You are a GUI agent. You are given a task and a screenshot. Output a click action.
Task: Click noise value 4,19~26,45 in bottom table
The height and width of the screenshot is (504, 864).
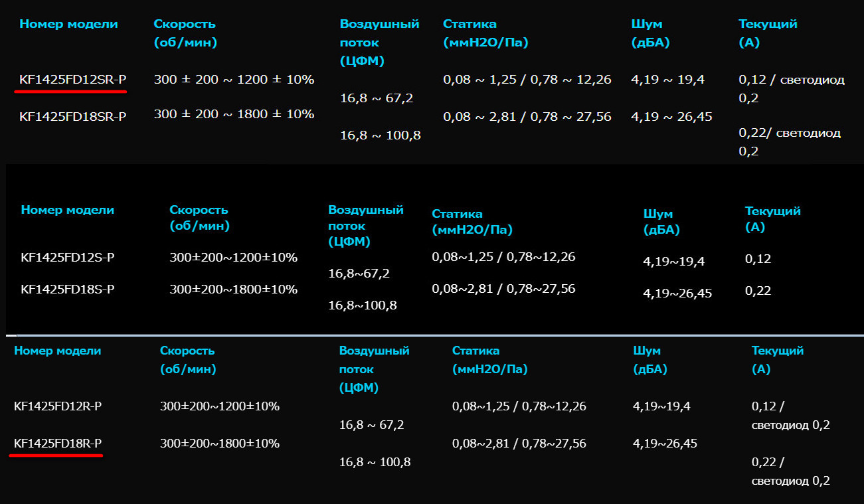click(665, 443)
